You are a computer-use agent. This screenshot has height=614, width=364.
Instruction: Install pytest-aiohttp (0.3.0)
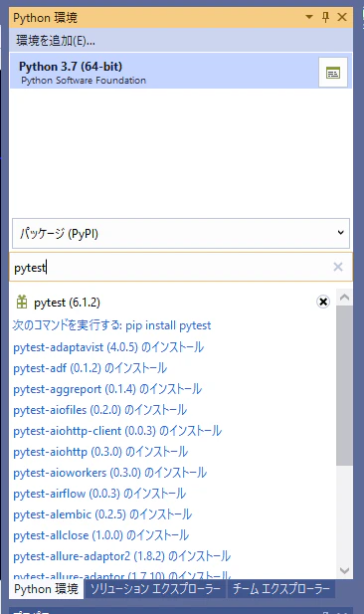[x=100, y=452]
